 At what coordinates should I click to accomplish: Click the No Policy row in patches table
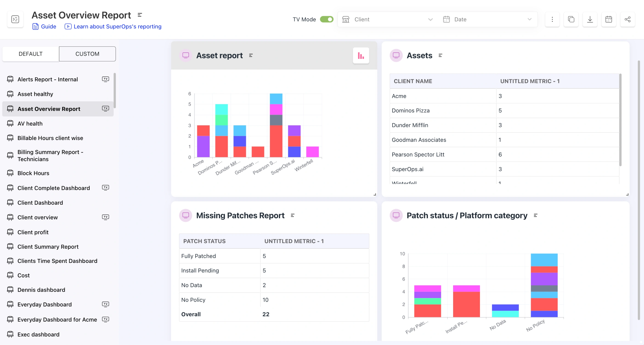tap(274, 300)
